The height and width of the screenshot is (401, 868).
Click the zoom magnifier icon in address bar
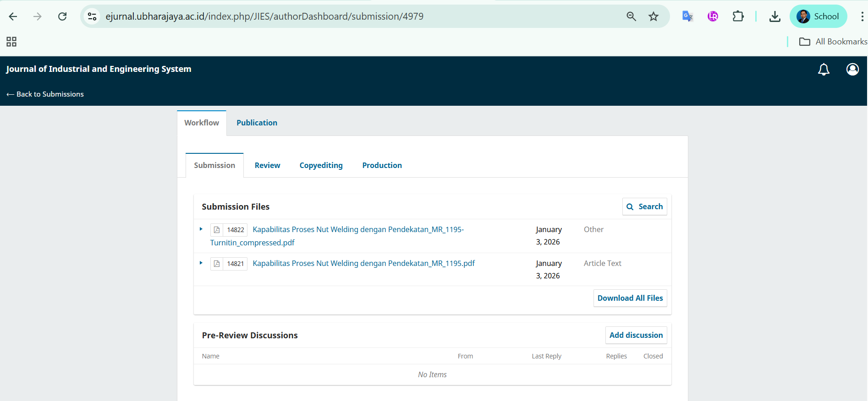click(631, 16)
